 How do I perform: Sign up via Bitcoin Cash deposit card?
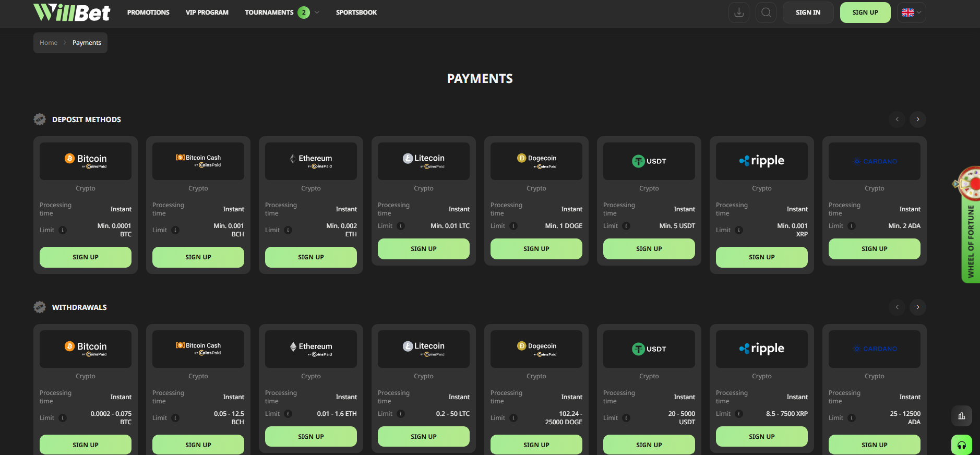click(x=198, y=257)
